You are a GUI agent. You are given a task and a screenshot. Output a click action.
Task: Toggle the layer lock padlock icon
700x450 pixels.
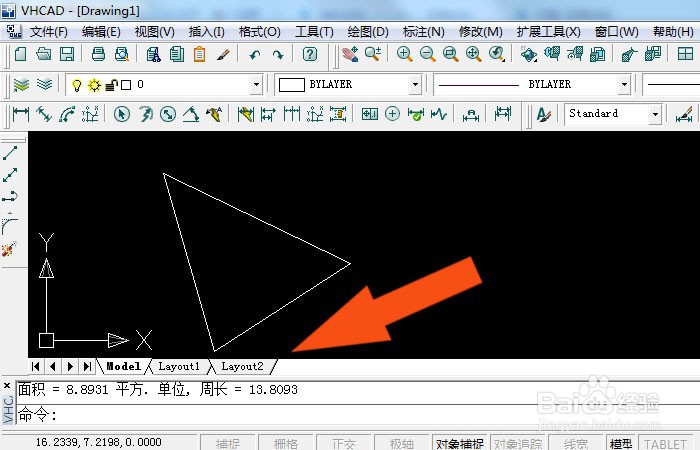[111, 85]
